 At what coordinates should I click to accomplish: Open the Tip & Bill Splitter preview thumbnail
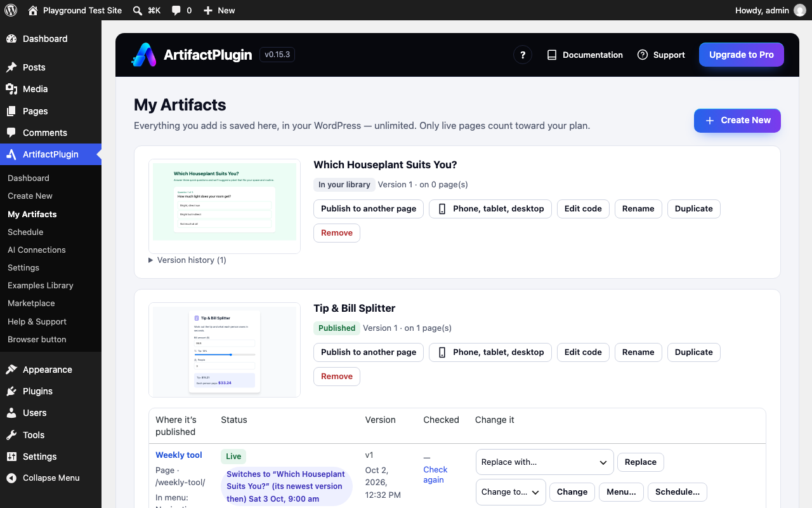tap(225, 350)
